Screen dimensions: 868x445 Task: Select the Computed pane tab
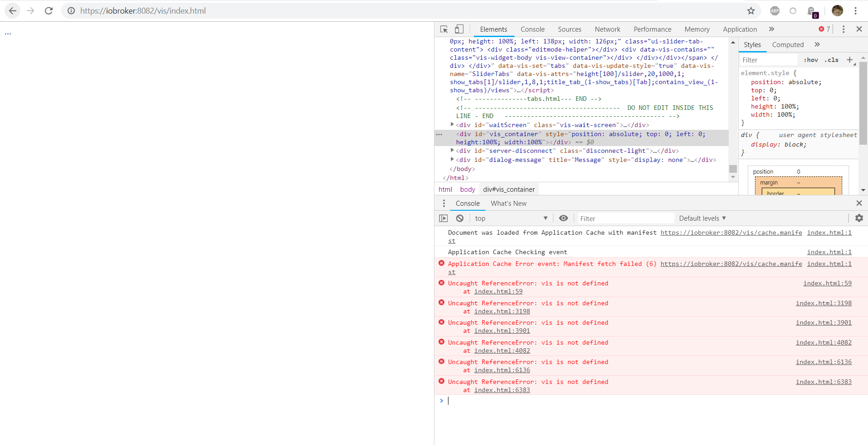(x=788, y=45)
